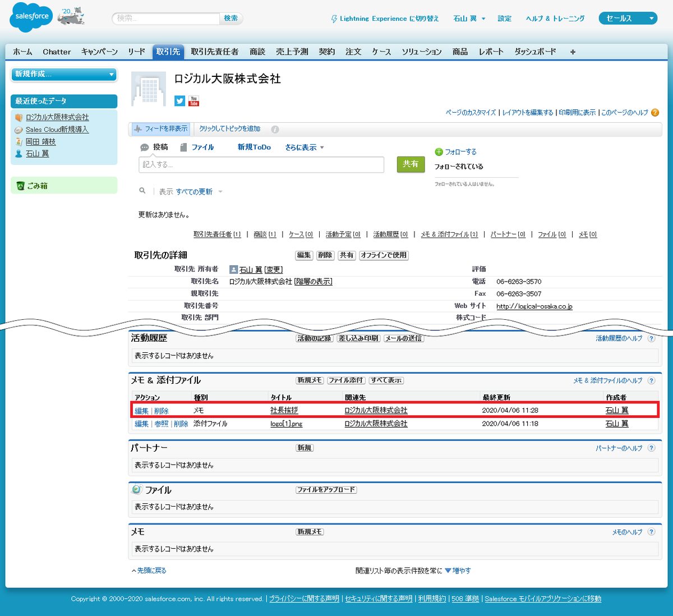This screenshot has width=673, height=616.
Task: Open the レポート tab
Action: (491, 52)
